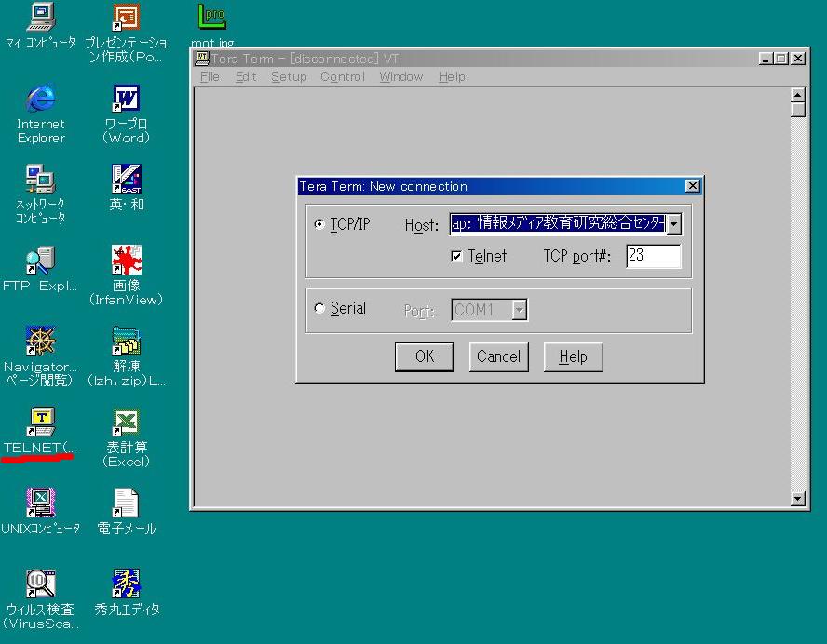Open the File menu in Tera Term
This screenshot has height=644, width=827.
[x=210, y=77]
